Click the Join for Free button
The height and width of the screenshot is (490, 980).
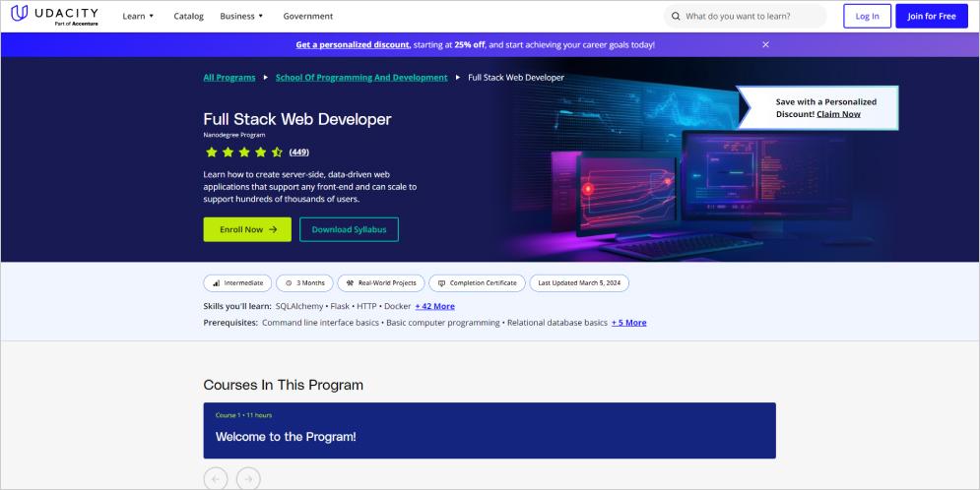point(932,16)
